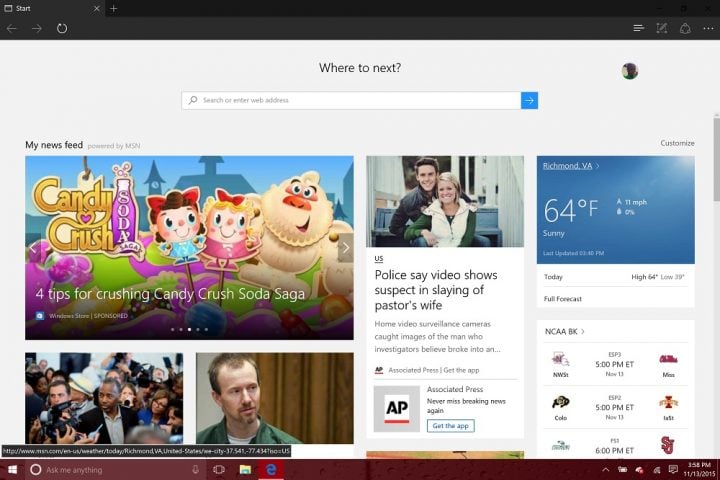Click the blue search go arrow

(529, 100)
